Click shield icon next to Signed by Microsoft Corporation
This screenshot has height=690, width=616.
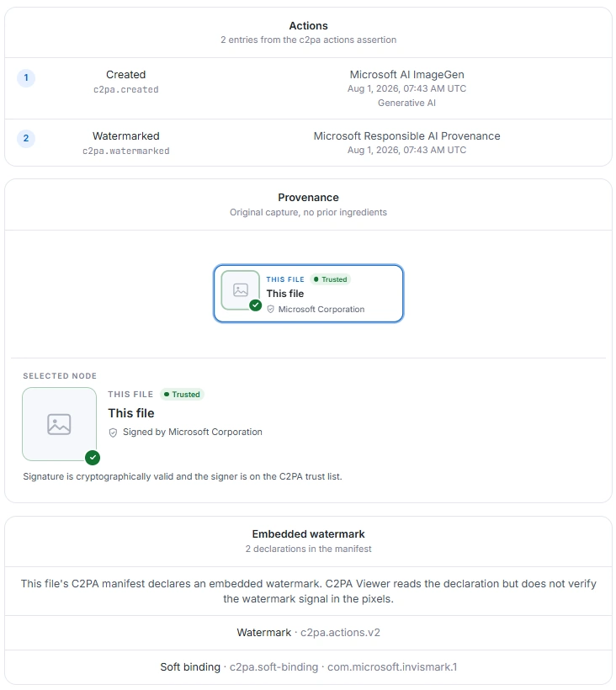(113, 433)
